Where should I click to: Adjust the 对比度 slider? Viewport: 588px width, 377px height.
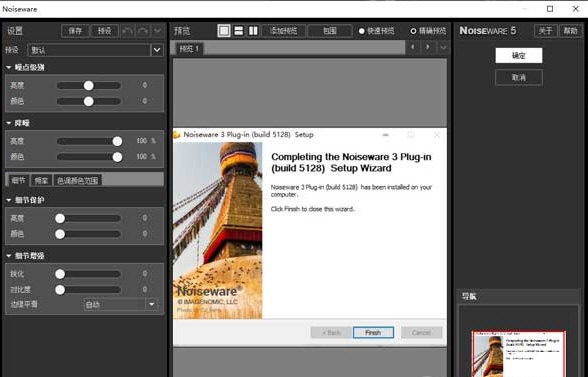(x=89, y=290)
